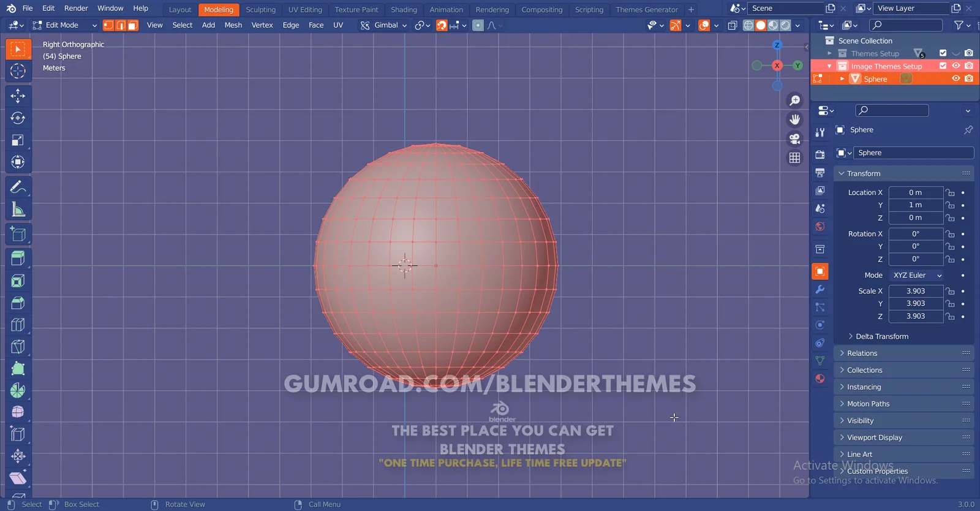Enable edge select mode

tap(121, 25)
